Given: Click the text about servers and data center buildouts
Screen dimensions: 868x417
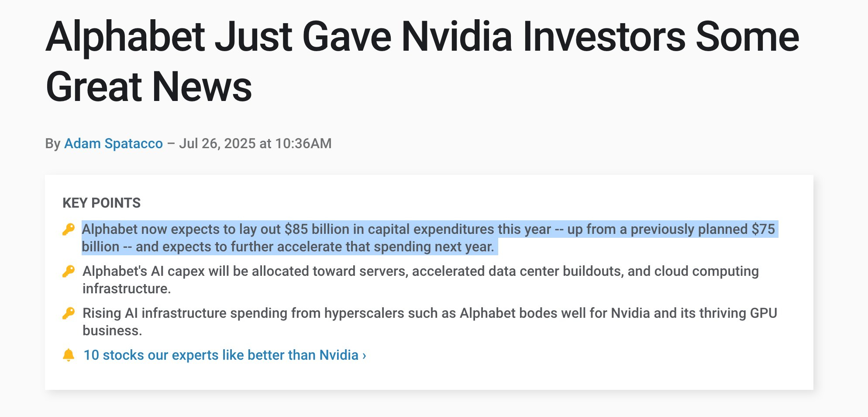Looking at the screenshot, I should click(420, 280).
